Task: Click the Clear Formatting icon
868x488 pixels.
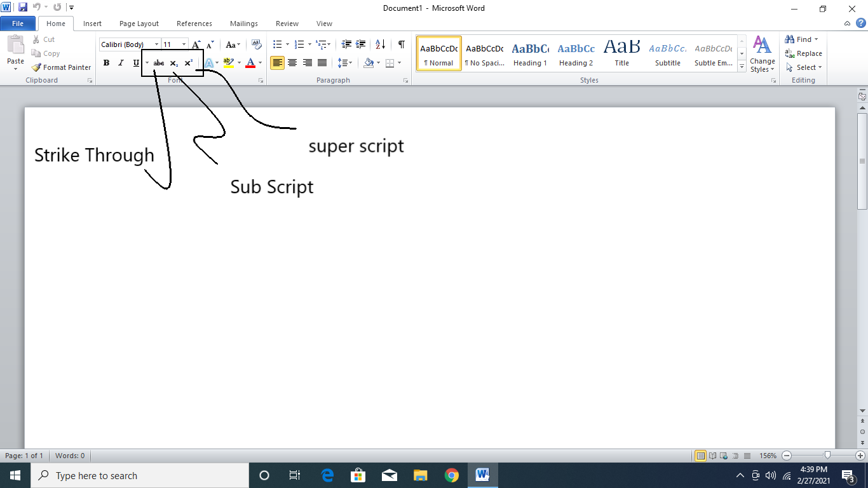Action: pos(257,44)
